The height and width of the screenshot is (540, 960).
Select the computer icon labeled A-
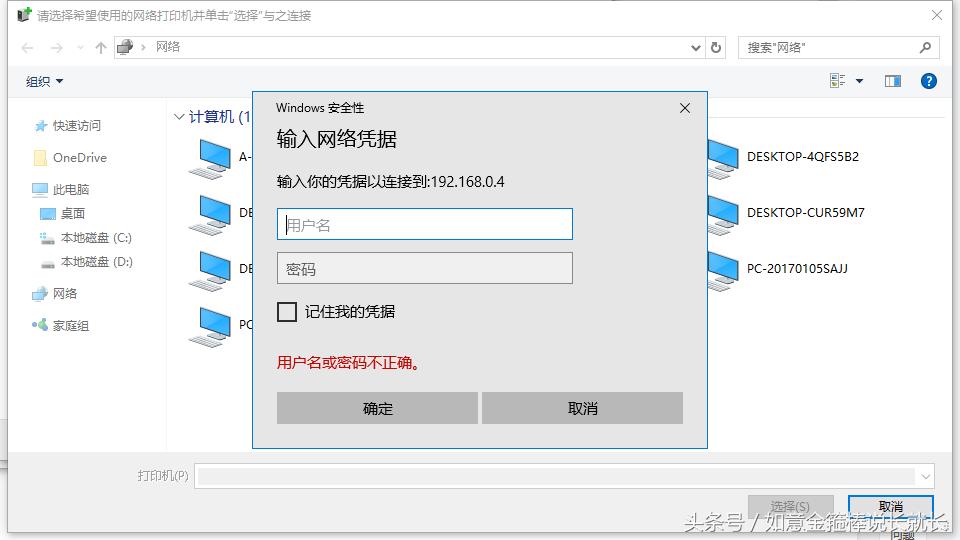coord(210,159)
